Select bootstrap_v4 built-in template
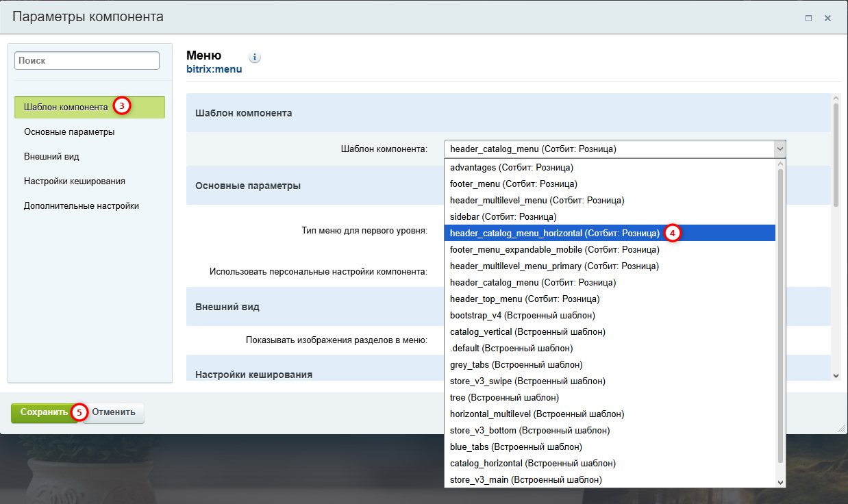 pyautogui.click(x=610, y=315)
